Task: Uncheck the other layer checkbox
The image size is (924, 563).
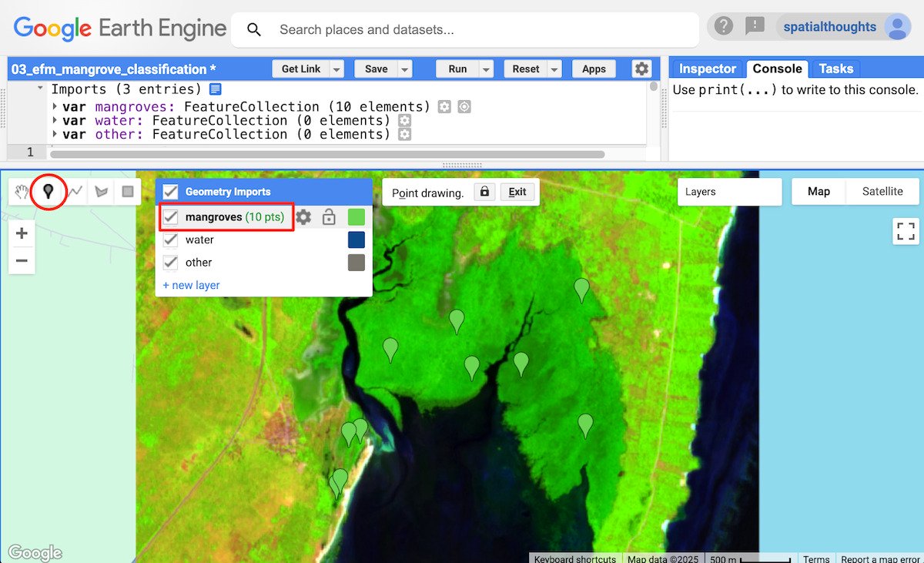Action: (171, 262)
